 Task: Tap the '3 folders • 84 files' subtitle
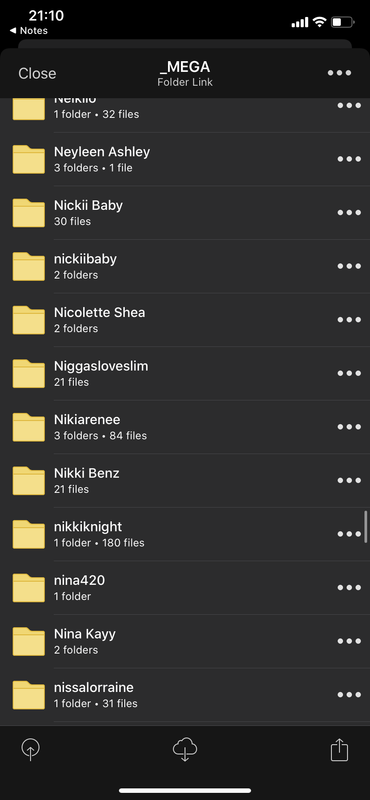pyautogui.click(x=101, y=436)
